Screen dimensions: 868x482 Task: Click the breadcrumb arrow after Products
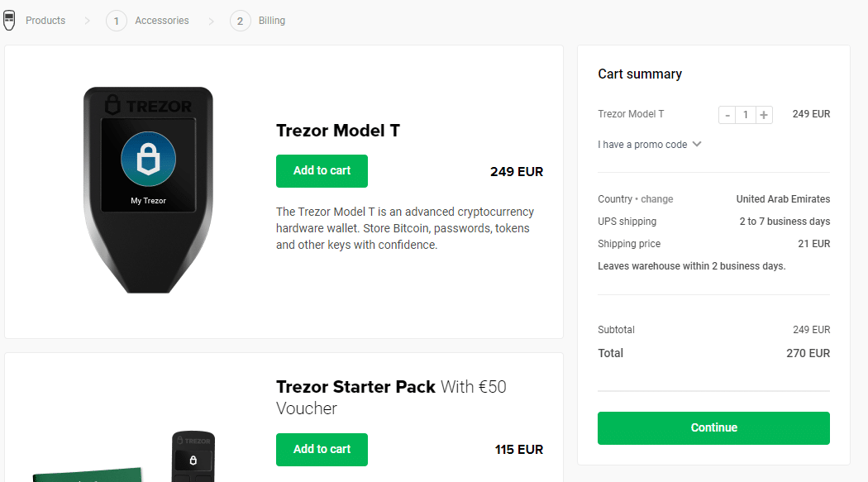86,20
